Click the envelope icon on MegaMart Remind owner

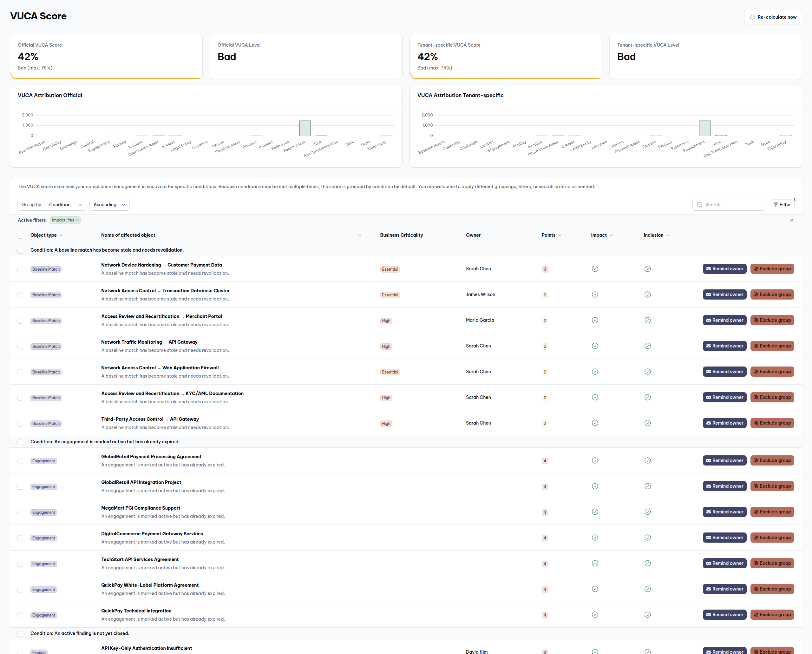pos(708,512)
